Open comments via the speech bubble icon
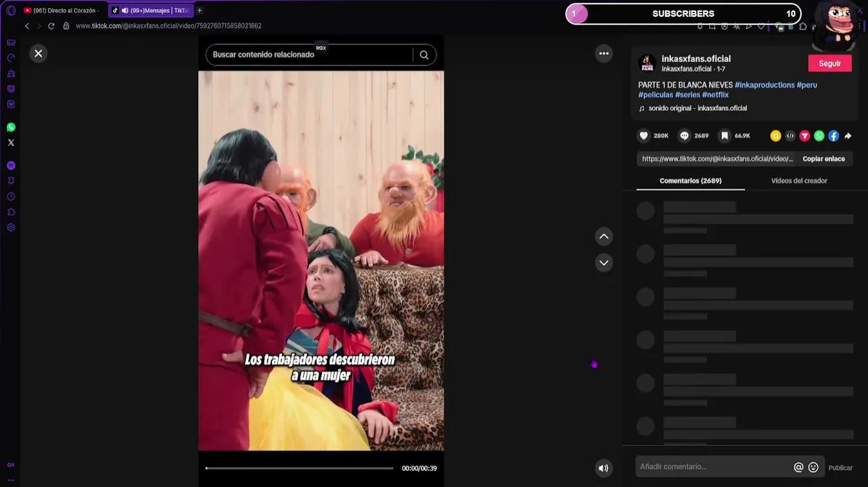 [685, 136]
